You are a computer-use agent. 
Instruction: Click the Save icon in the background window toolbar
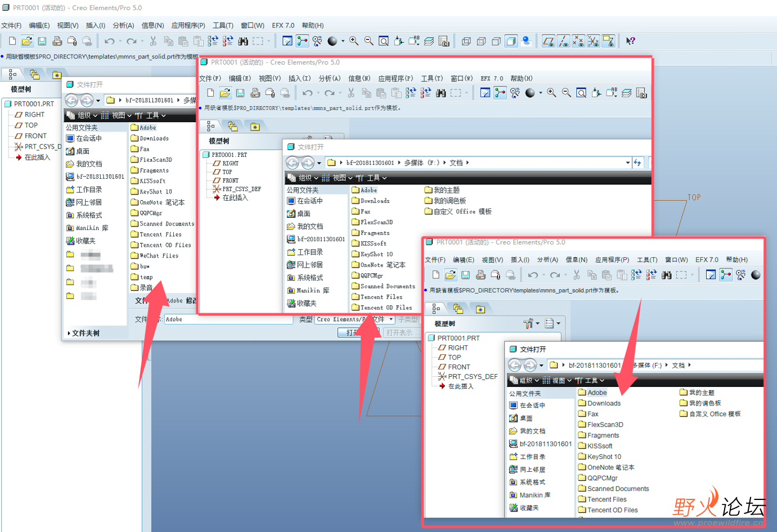click(42, 41)
